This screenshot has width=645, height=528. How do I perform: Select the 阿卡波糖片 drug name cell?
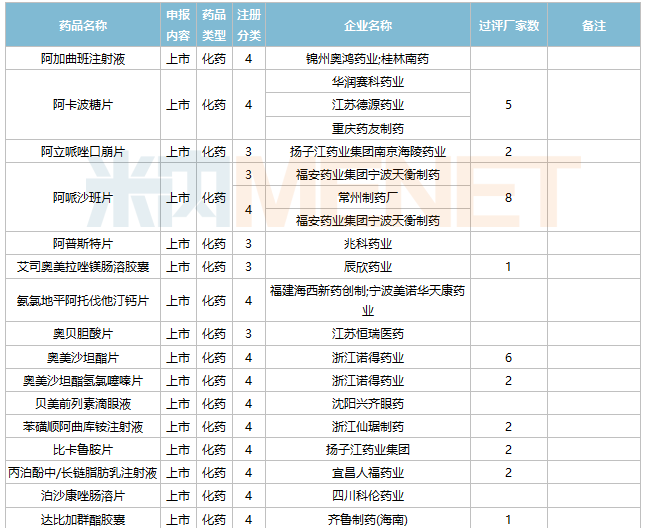point(83,105)
